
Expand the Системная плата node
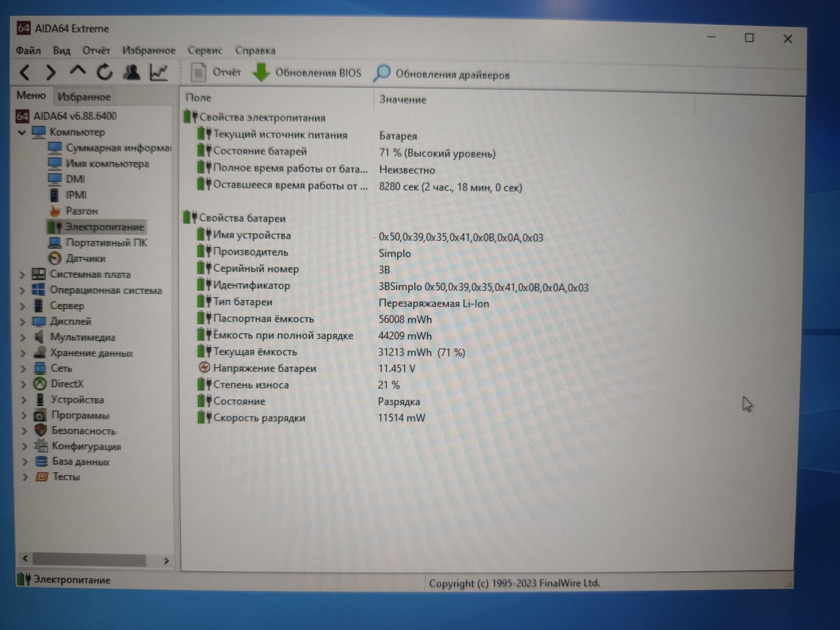22,275
